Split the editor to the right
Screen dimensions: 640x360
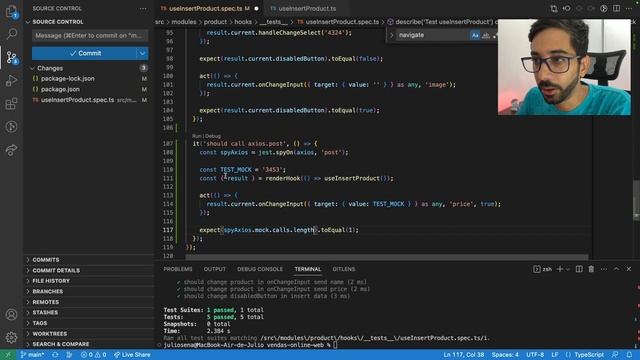pos(616,8)
